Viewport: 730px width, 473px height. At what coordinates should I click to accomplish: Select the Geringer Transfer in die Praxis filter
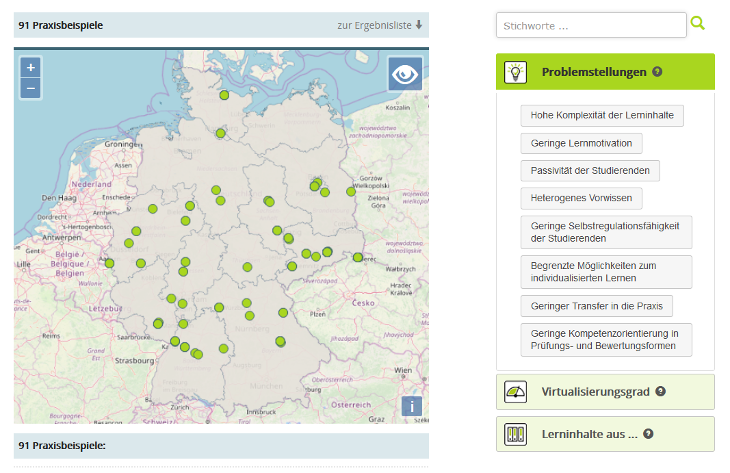(596, 306)
